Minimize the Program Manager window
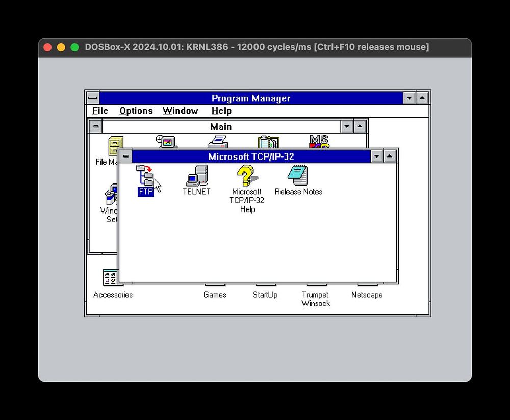 coord(409,98)
